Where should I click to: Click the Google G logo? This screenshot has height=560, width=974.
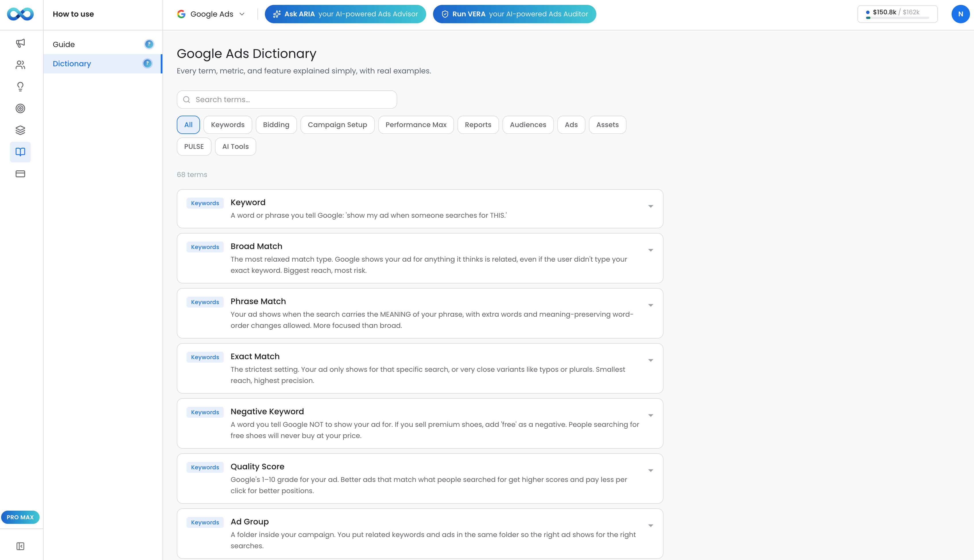click(x=181, y=14)
